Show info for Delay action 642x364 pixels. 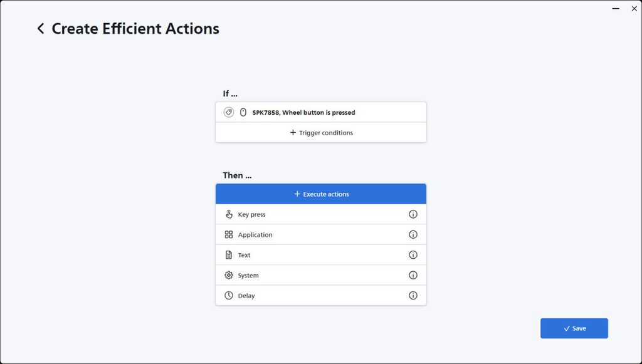pos(413,295)
